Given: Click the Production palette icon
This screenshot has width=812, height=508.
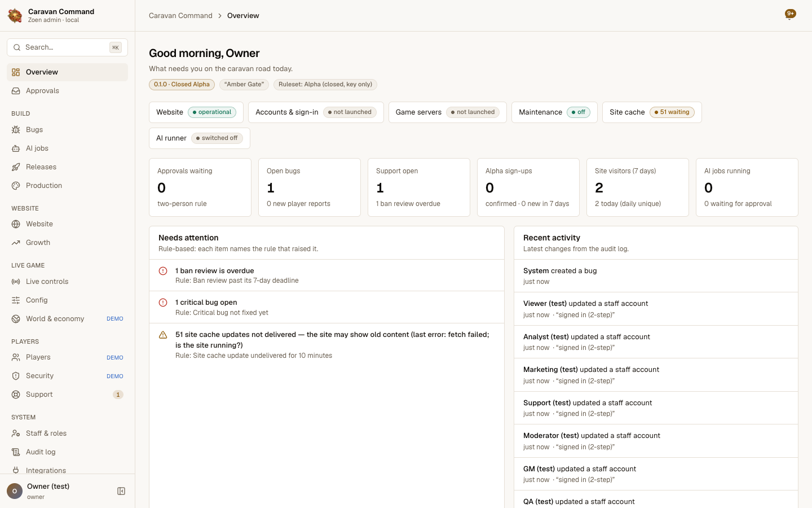Looking at the screenshot, I should 16,186.
